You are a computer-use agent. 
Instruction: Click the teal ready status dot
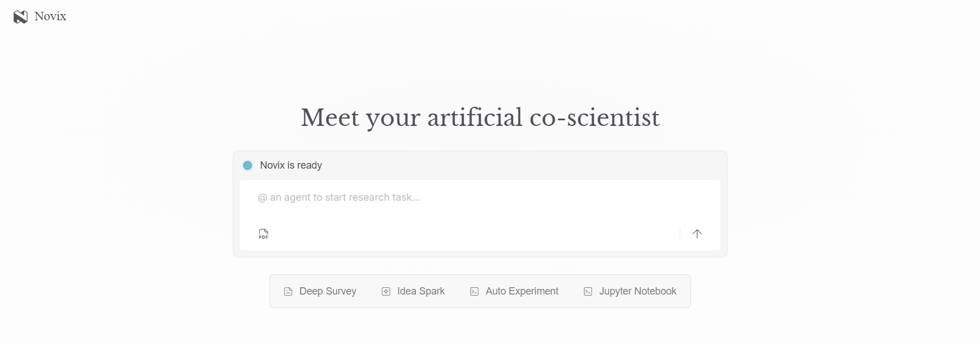coord(247,165)
